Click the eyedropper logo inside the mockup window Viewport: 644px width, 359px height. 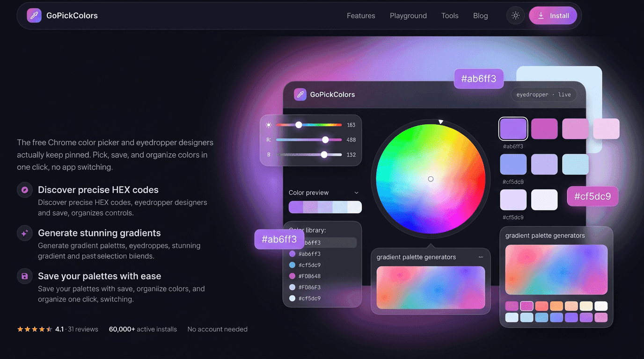(x=300, y=94)
